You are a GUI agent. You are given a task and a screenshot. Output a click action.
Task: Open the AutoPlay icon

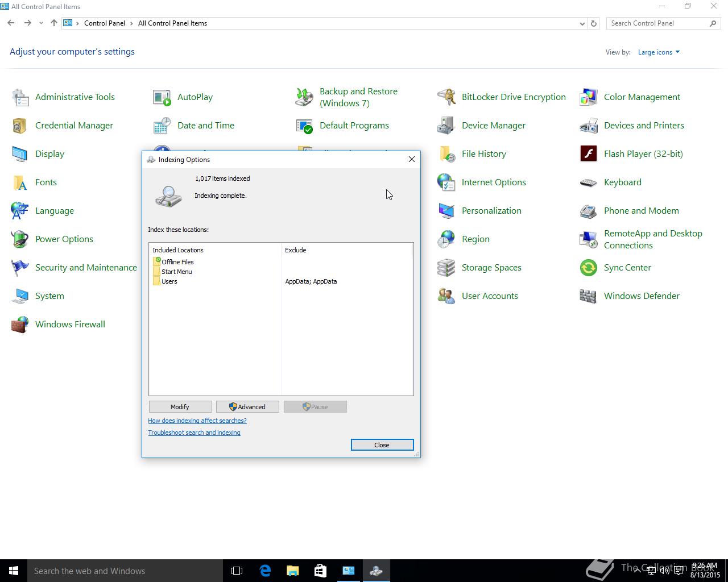[162, 97]
